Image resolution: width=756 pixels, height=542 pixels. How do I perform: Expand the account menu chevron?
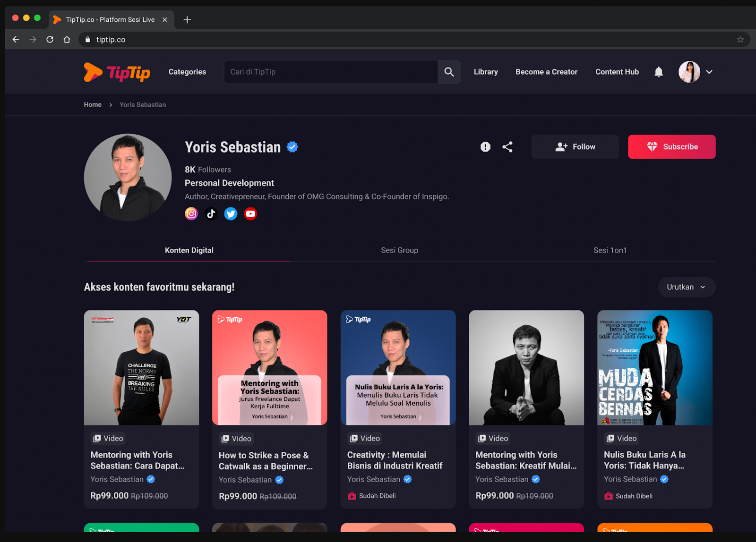tap(709, 72)
